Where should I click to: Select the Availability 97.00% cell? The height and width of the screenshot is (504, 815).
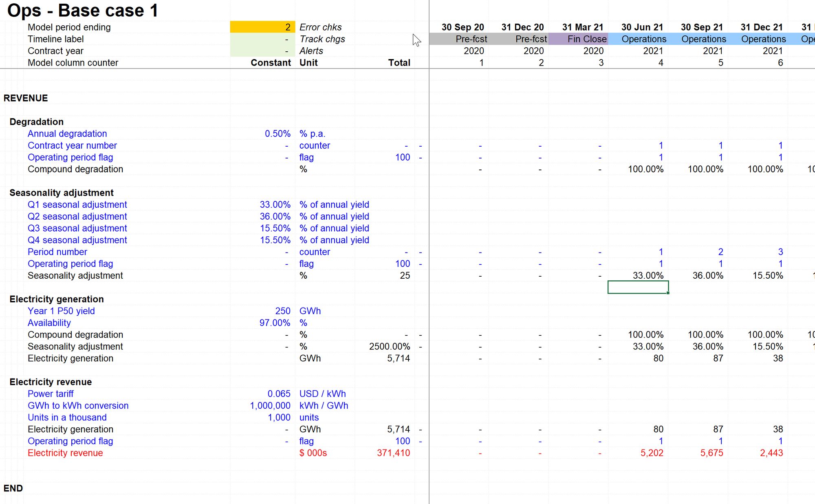pos(275,323)
